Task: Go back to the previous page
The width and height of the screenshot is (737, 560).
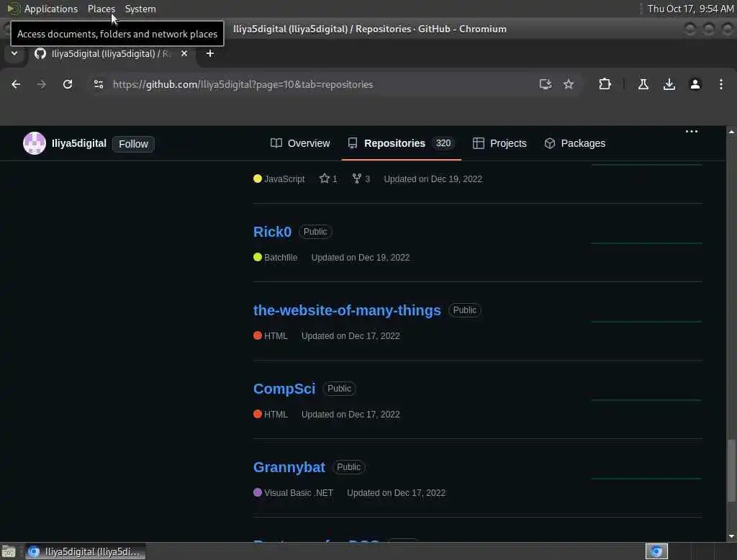Action: tap(16, 84)
